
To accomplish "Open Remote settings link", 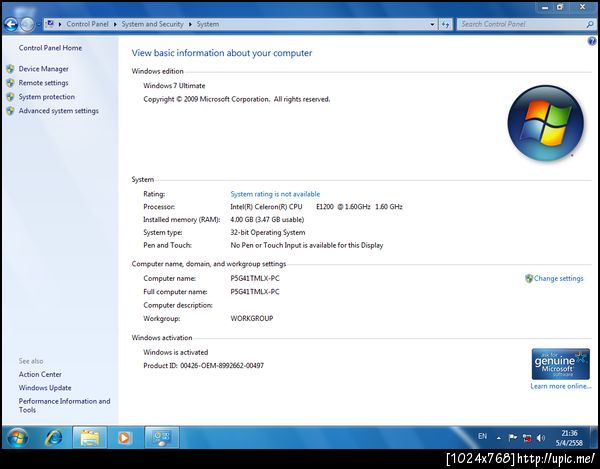I will [43, 83].
